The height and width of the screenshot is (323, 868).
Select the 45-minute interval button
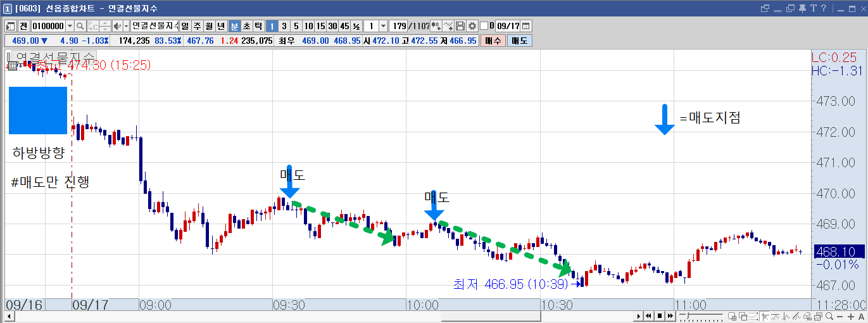tap(344, 26)
